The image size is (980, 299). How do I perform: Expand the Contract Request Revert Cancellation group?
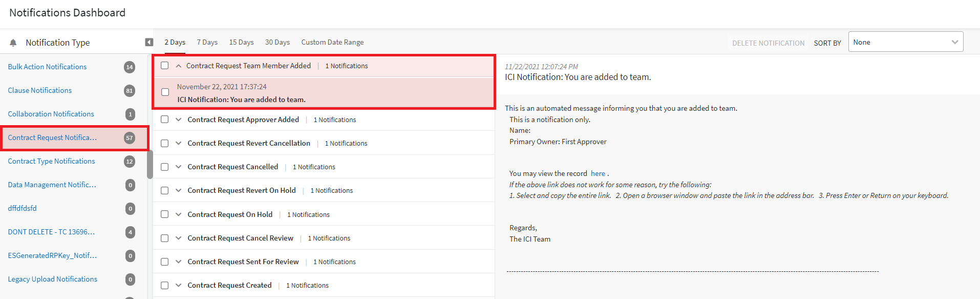(x=179, y=143)
